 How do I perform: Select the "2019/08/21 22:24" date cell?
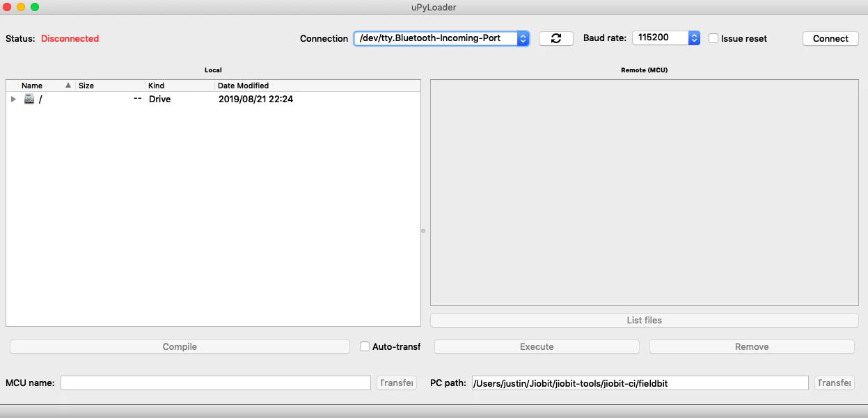pos(255,99)
